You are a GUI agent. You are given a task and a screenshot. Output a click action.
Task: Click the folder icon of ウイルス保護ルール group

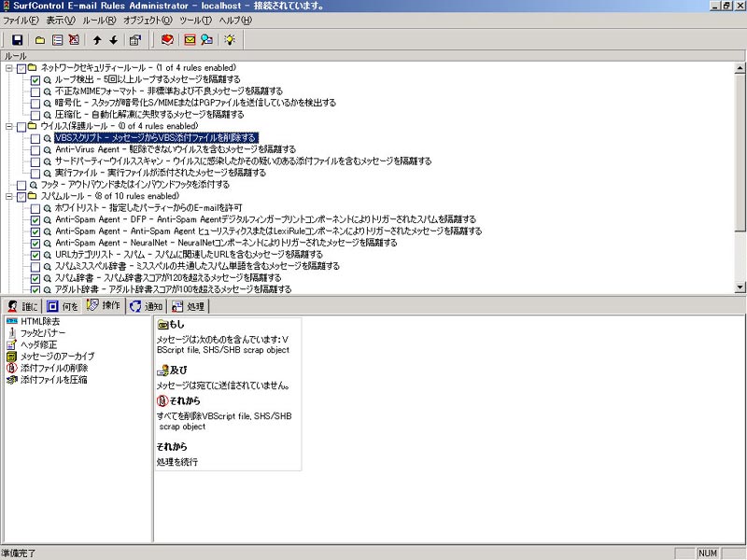coord(32,126)
